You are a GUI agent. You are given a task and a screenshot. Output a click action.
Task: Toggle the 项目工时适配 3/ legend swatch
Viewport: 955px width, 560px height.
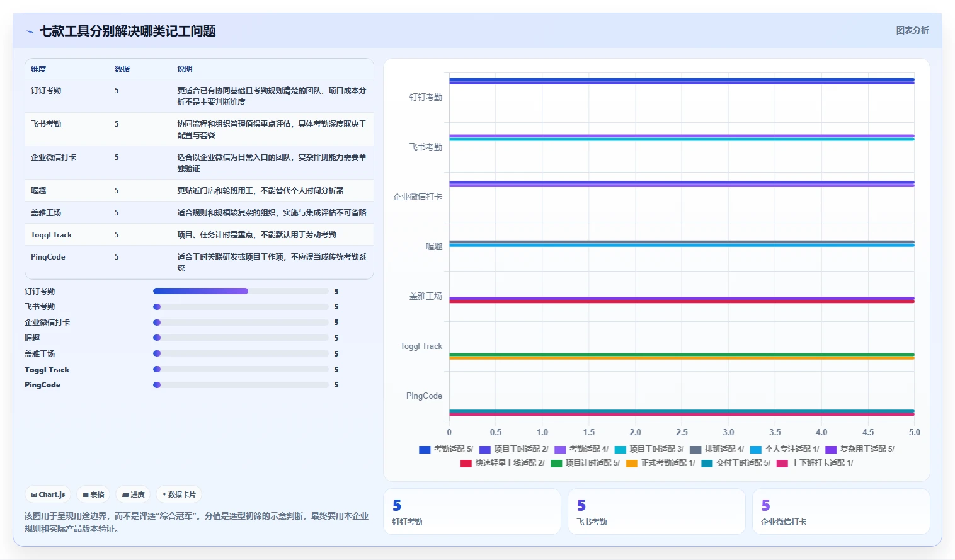point(620,450)
